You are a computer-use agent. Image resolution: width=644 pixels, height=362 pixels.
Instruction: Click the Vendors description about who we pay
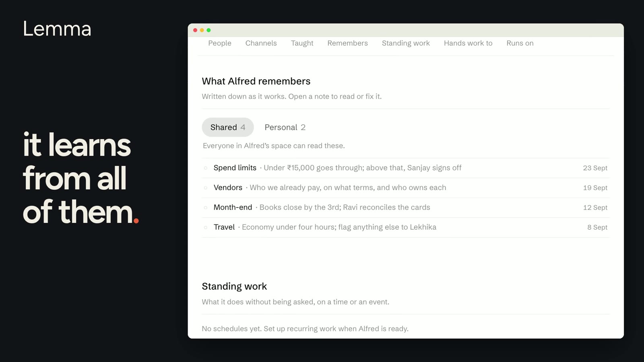pyautogui.click(x=348, y=187)
